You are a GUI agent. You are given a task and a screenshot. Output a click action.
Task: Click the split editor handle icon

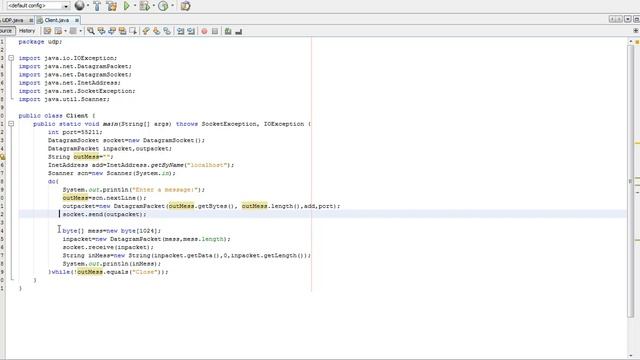pos(635,31)
